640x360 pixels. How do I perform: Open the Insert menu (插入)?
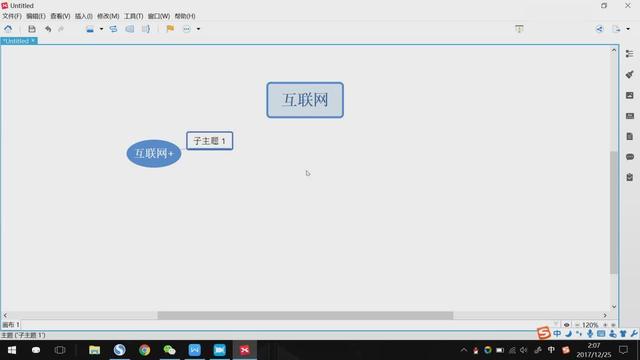84,16
